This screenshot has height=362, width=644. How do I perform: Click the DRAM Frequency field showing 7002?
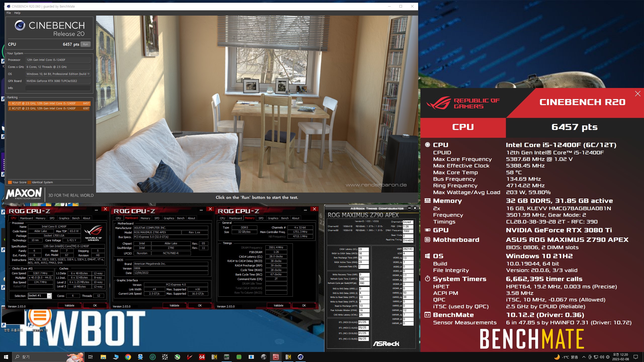point(408,231)
